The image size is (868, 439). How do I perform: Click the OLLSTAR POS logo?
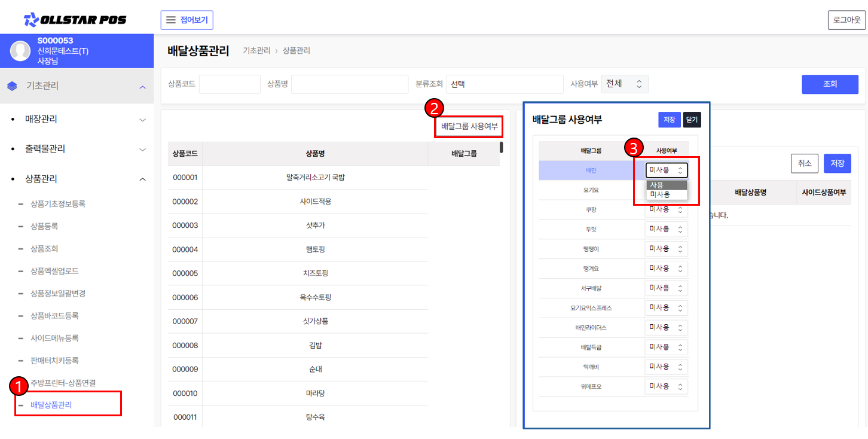[x=75, y=20]
